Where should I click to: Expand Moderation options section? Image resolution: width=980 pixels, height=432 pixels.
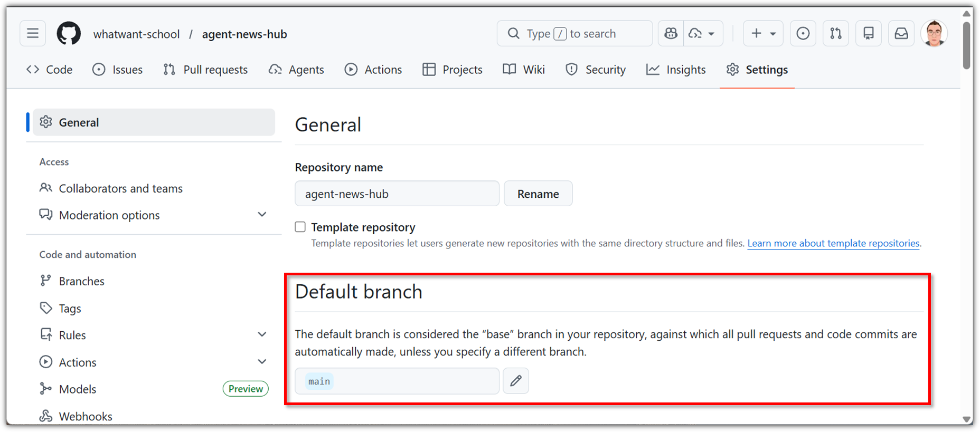coord(154,215)
